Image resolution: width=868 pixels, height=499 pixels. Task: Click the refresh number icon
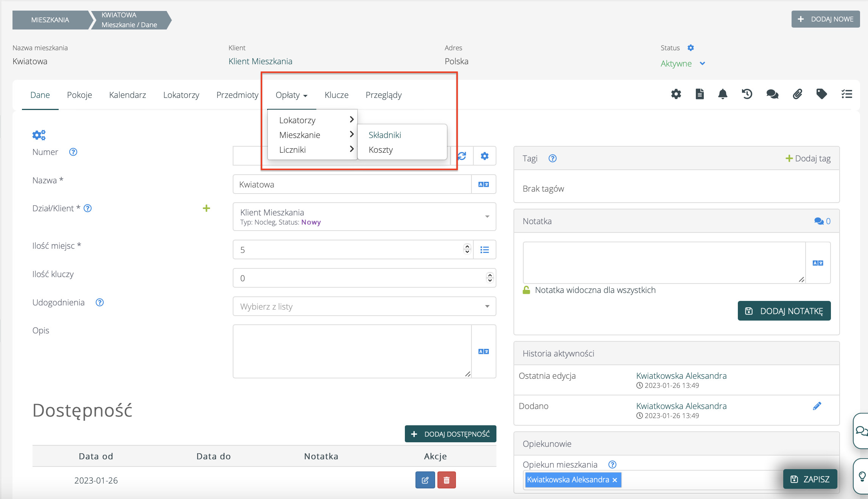pyautogui.click(x=462, y=156)
